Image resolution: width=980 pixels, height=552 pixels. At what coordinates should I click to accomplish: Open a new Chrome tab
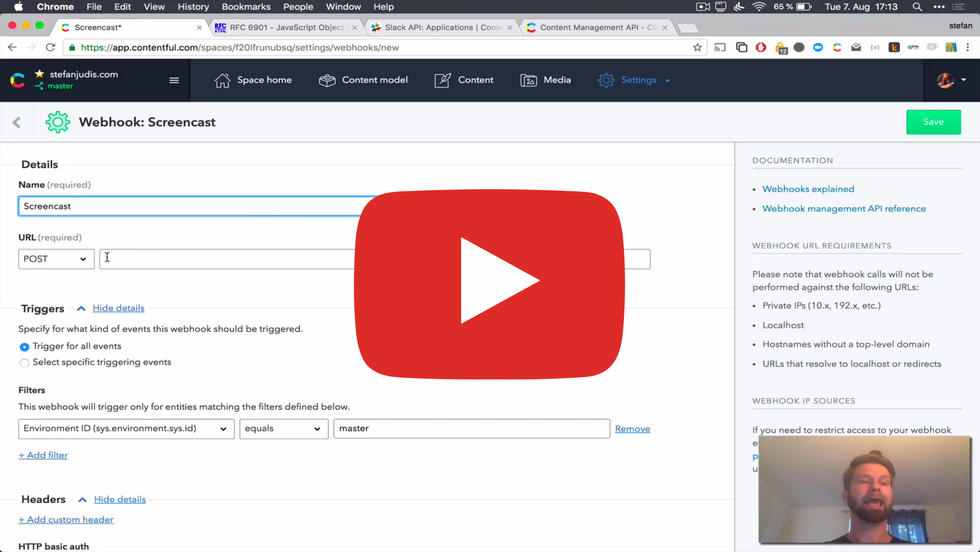pos(688,28)
